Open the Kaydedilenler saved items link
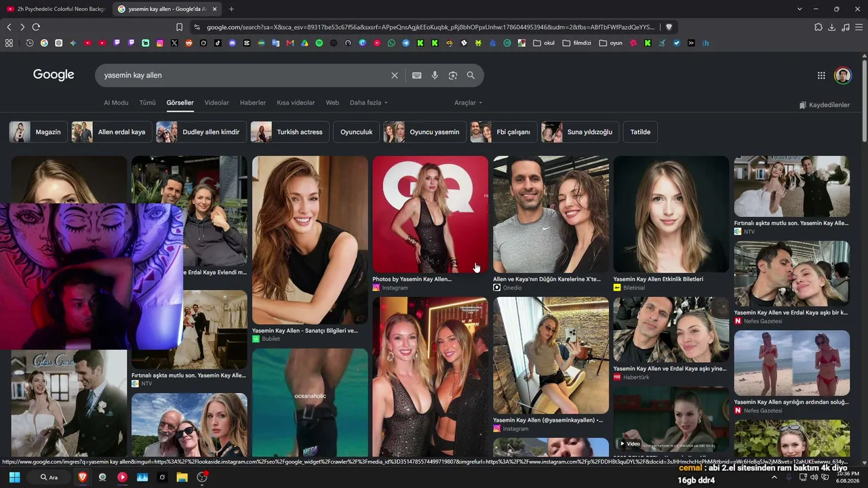Image resolution: width=868 pixels, height=488 pixels. tap(824, 105)
